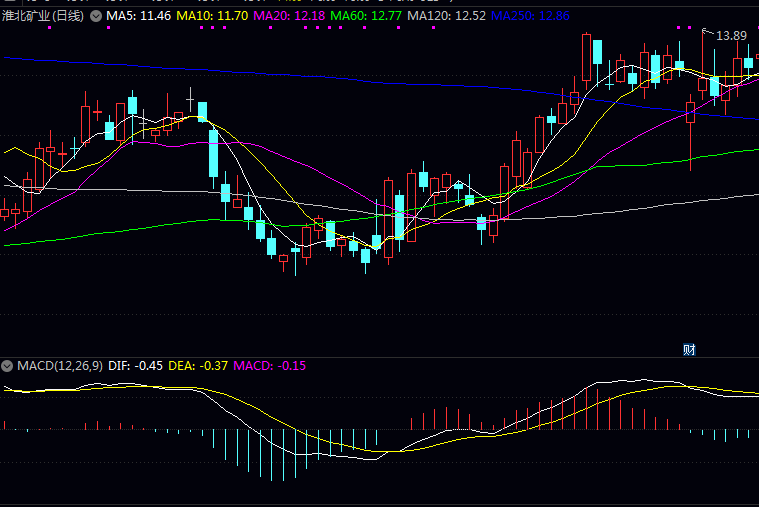Open the dropdown beside 淮北矿业(日线)
The image size is (759, 507).
coord(96,16)
